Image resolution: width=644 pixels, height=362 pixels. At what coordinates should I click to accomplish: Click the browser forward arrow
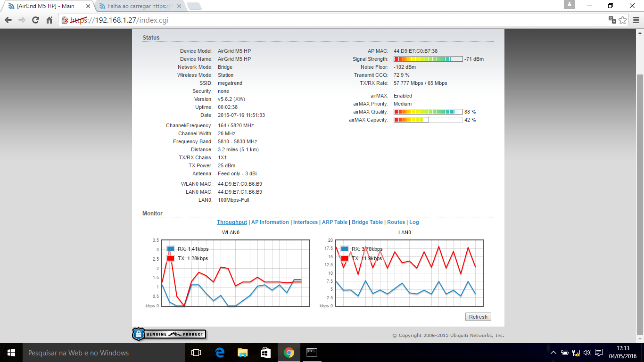click(22, 20)
